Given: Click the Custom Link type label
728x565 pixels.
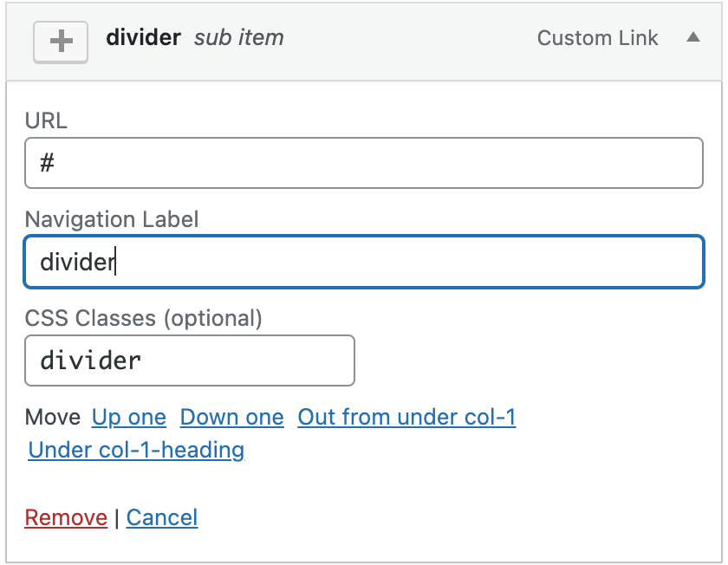Looking at the screenshot, I should (x=597, y=38).
